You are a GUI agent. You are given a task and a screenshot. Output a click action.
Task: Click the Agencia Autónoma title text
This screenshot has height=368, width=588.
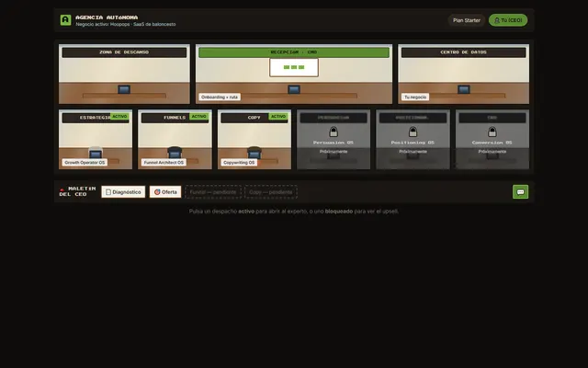pyautogui.click(x=107, y=17)
